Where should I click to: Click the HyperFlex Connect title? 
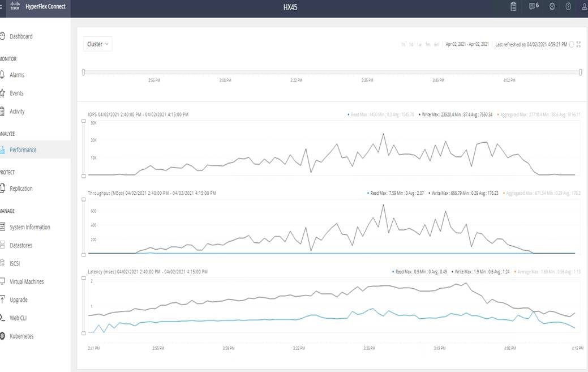coord(45,6)
